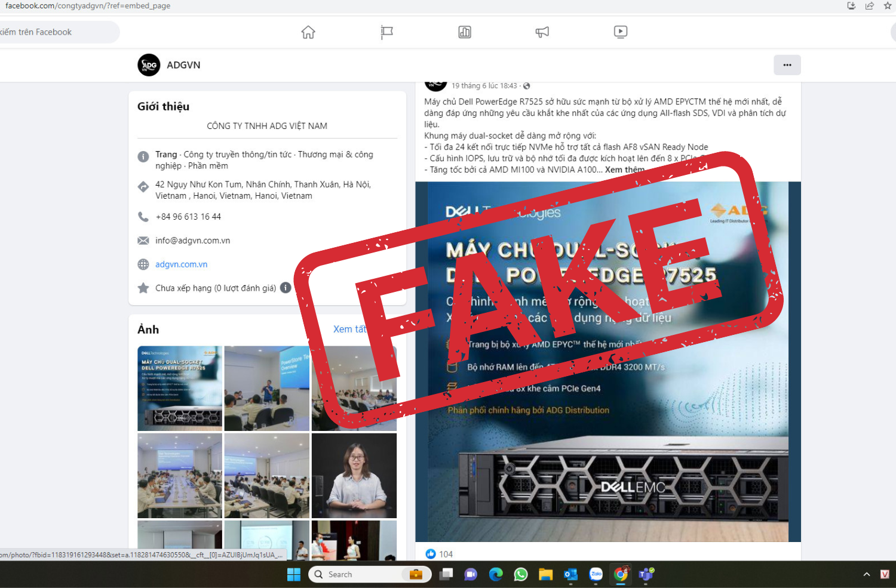Open the adgvn.com.vn website link
This screenshot has height=588, width=896.
coord(181,264)
